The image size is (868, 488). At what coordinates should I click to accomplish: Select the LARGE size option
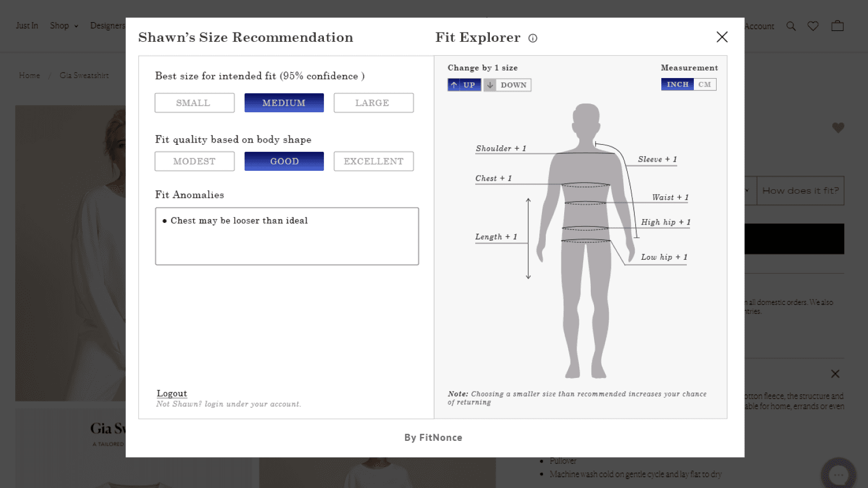point(373,102)
